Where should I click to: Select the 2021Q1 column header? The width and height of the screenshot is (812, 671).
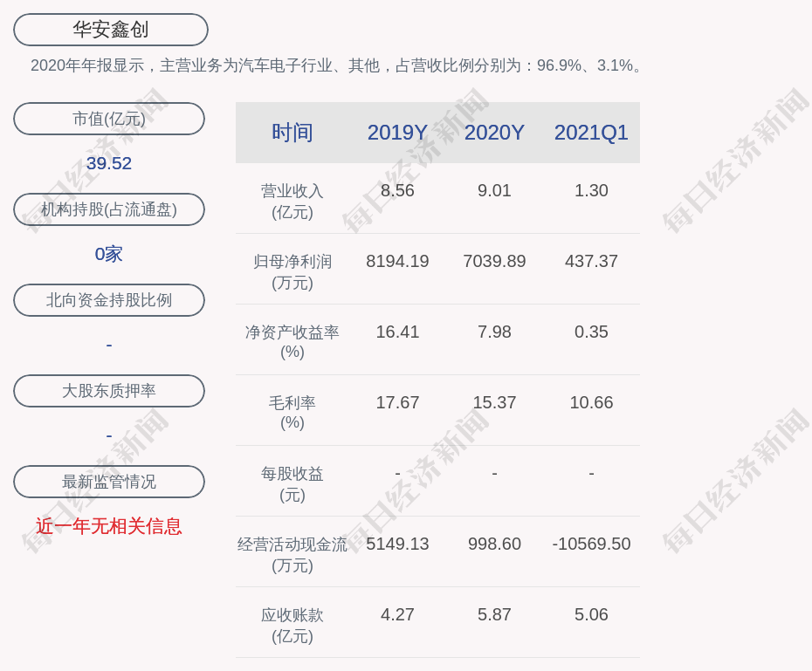pyautogui.click(x=591, y=133)
